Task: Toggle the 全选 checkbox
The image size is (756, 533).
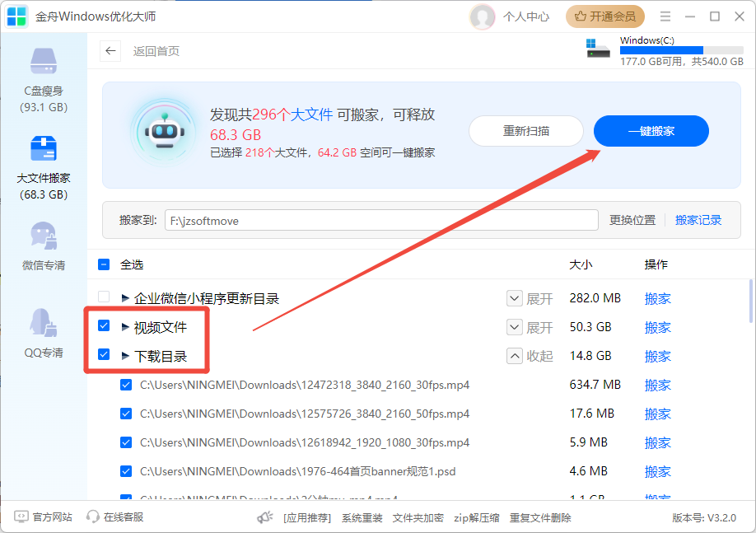Action: pyautogui.click(x=104, y=264)
